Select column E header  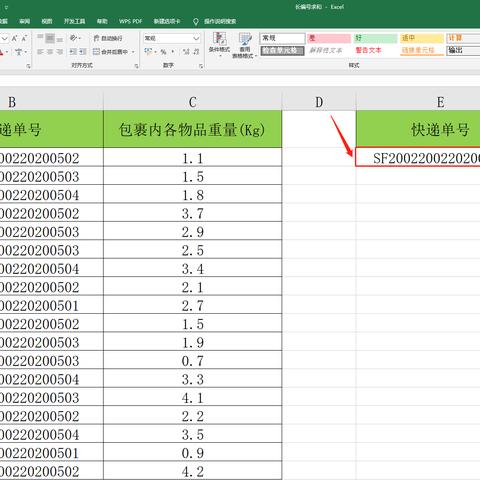pyautogui.click(x=418, y=102)
